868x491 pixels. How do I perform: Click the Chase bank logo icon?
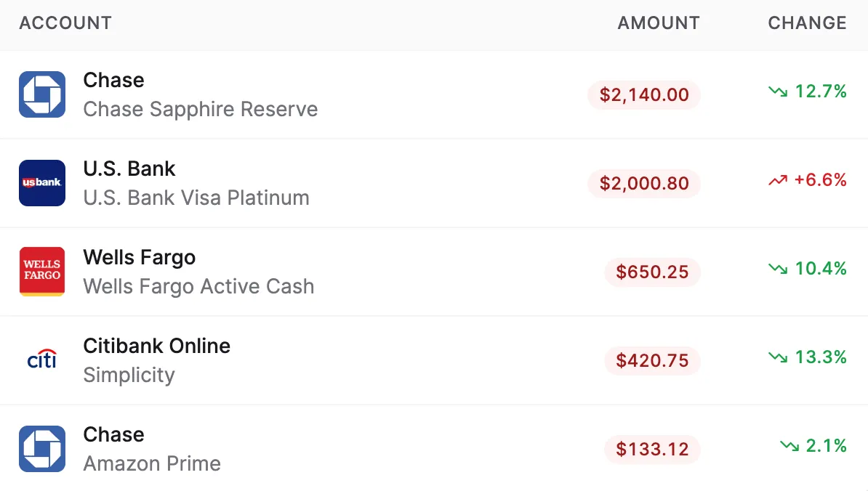pyautogui.click(x=41, y=94)
